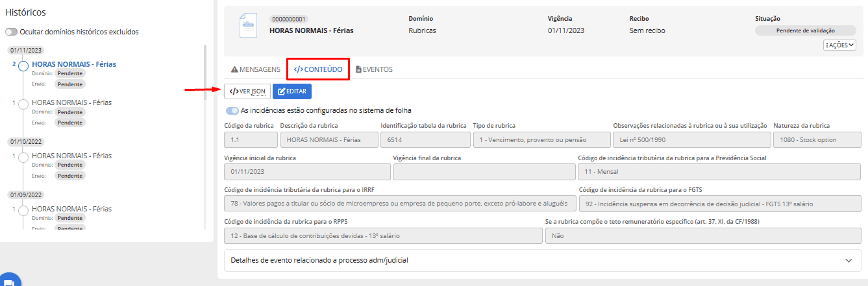This screenshot has width=868, height=286.
Task: Click teto remuneratório específico field showing Não
Action: [703, 235]
